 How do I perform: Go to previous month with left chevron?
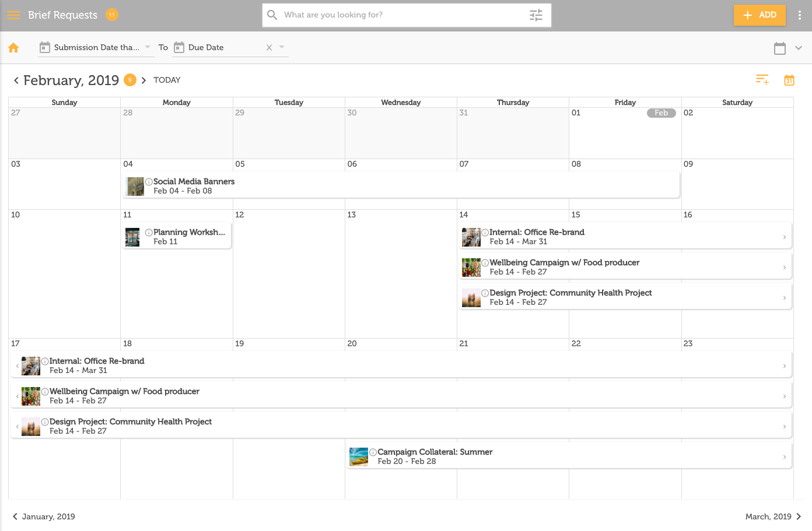point(16,80)
